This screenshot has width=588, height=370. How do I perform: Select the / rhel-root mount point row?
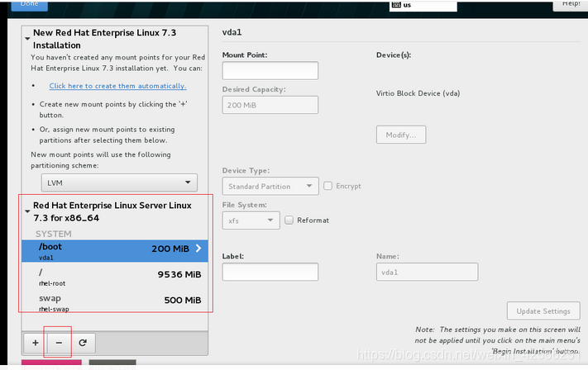(x=115, y=277)
